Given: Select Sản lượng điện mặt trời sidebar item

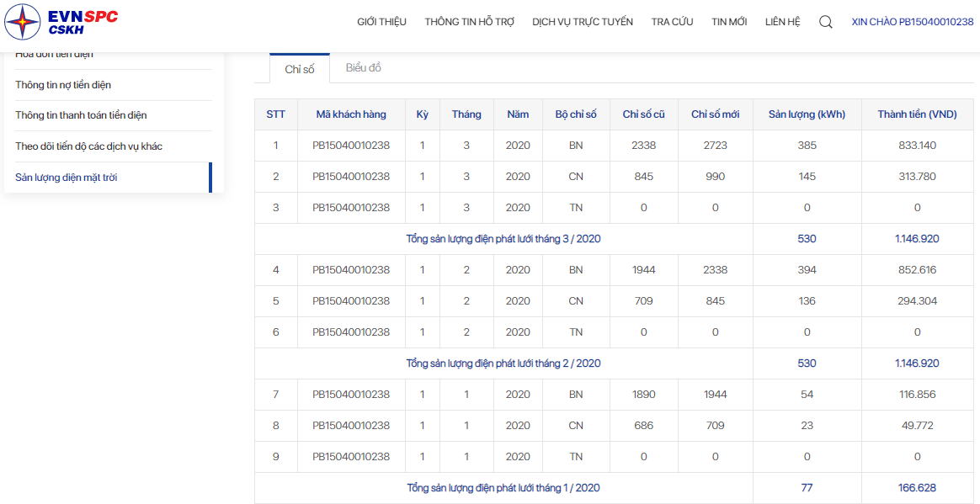Looking at the screenshot, I should (x=67, y=178).
